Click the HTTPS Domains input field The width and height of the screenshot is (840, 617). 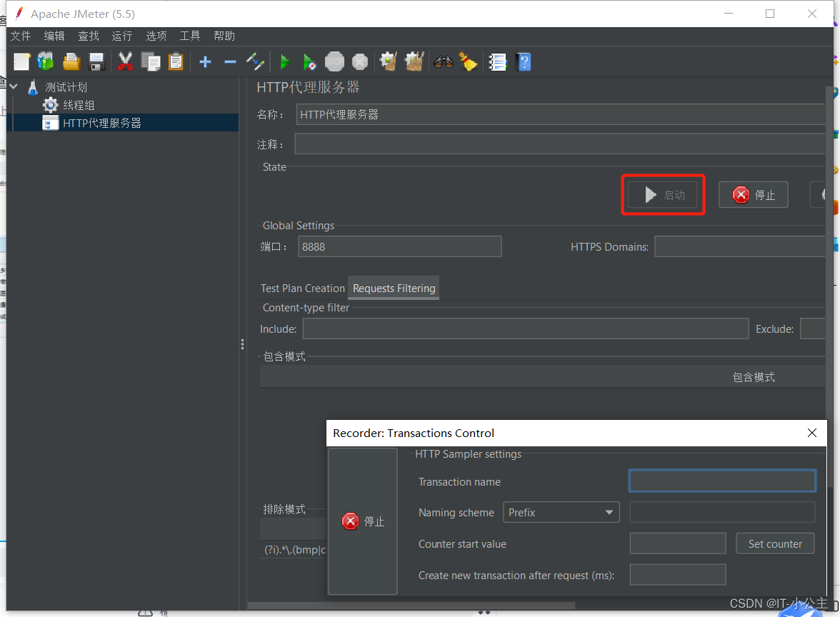click(740, 247)
